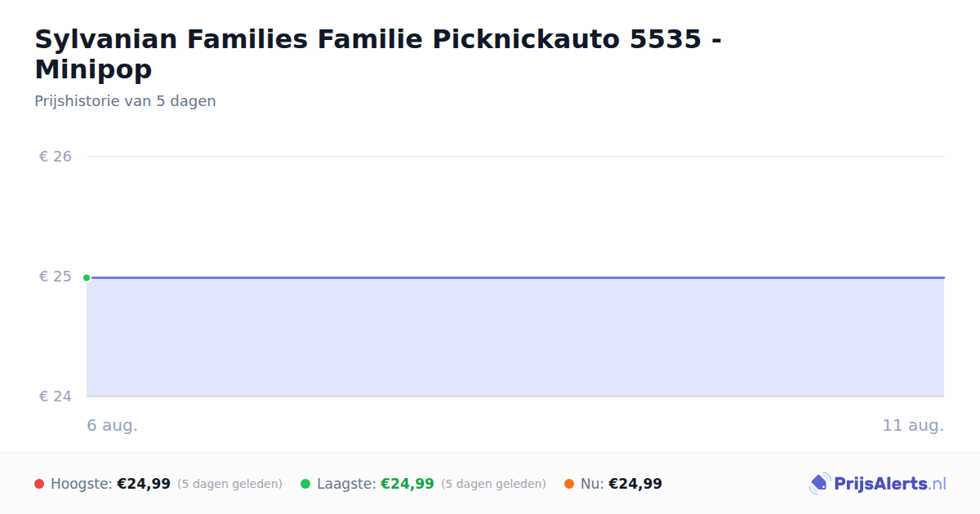Click the 11 aug. date label

click(913, 425)
